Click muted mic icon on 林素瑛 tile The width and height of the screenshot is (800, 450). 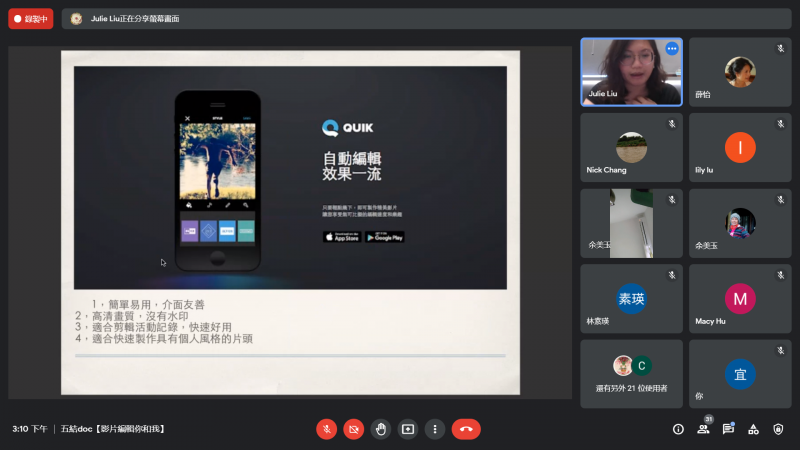[x=672, y=276]
